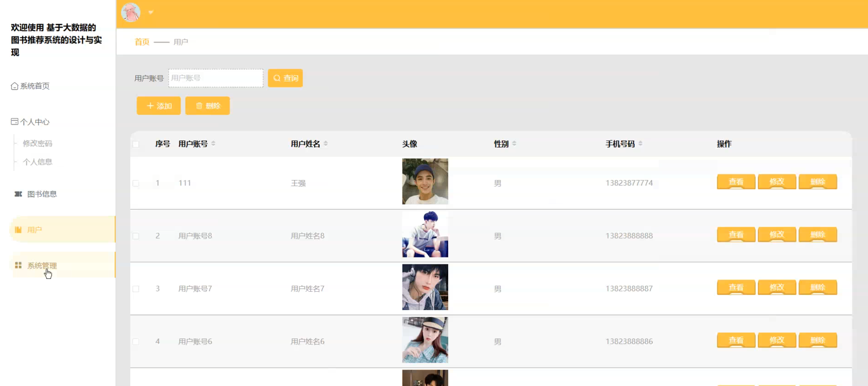
Task: Open the avatar photo in the 用户账号6 row
Action: point(425,340)
